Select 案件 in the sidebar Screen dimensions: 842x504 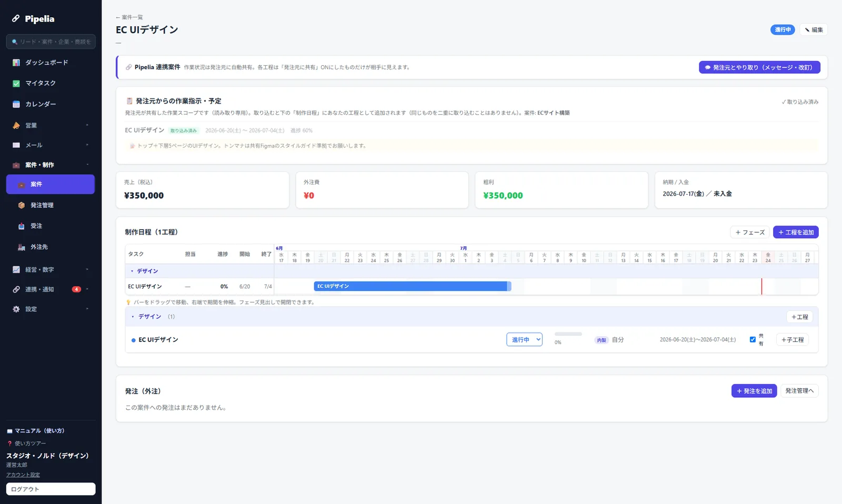pyautogui.click(x=51, y=185)
